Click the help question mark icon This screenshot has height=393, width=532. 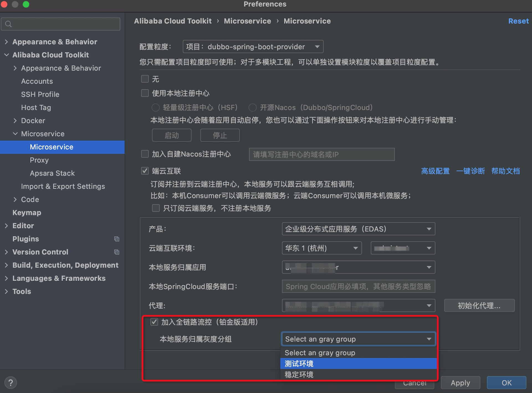(x=11, y=383)
